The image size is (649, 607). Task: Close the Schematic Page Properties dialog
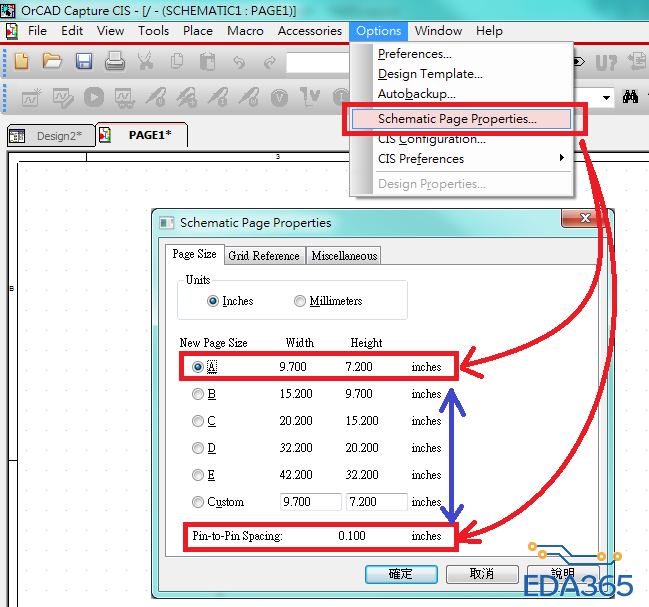coord(585,218)
